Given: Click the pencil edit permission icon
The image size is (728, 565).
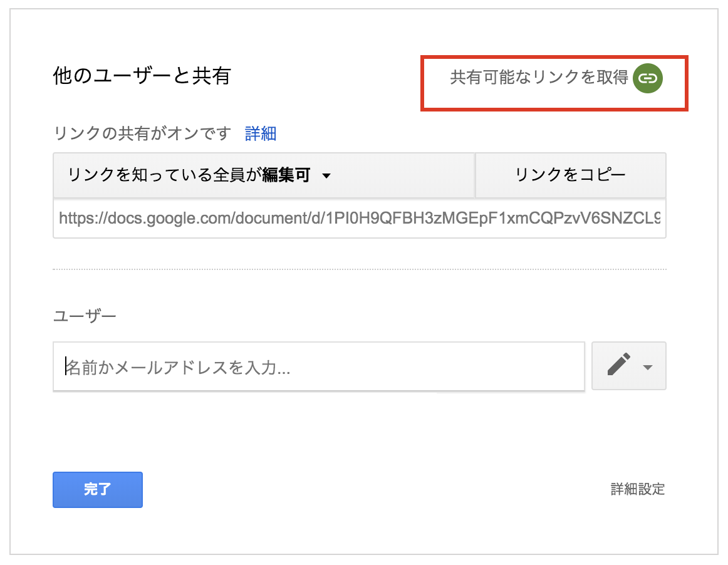Looking at the screenshot, I should [619, 365].
